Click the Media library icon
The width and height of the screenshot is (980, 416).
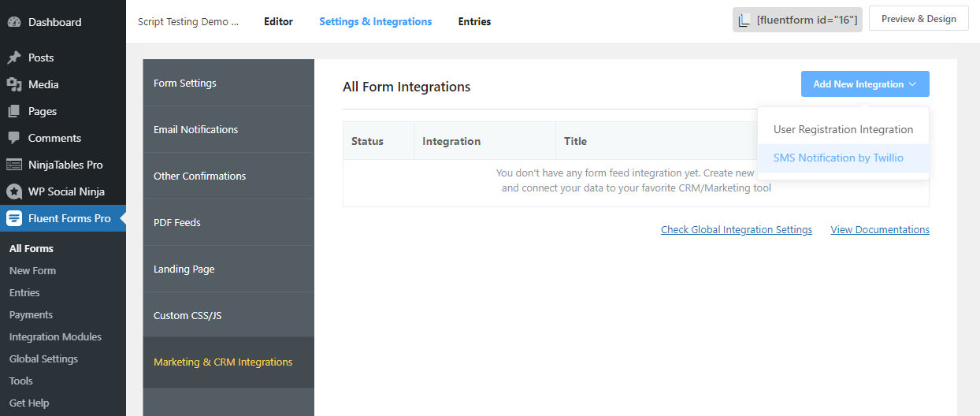point(14,84)
